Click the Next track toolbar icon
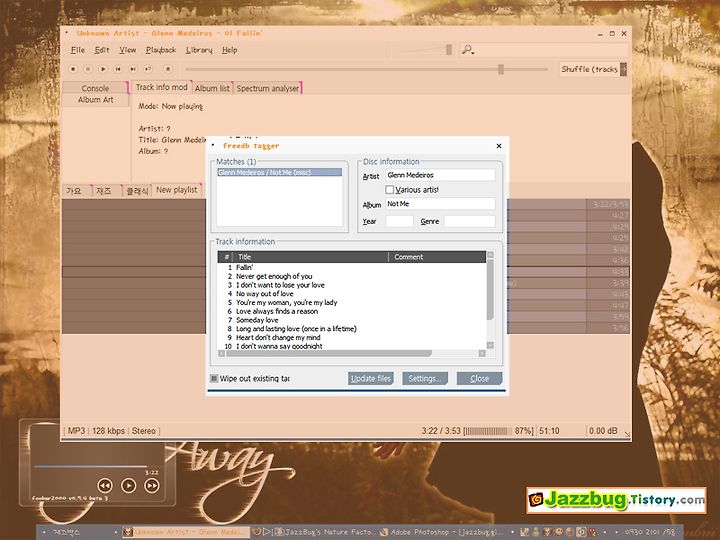Screen dimensions: 720x540 [133, 69]
